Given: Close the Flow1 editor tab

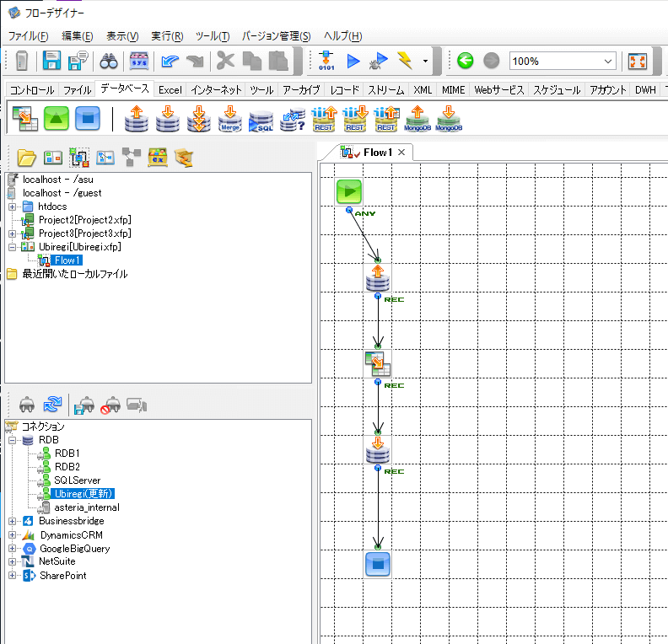Looking at the screenshot, I should point(402,153).
